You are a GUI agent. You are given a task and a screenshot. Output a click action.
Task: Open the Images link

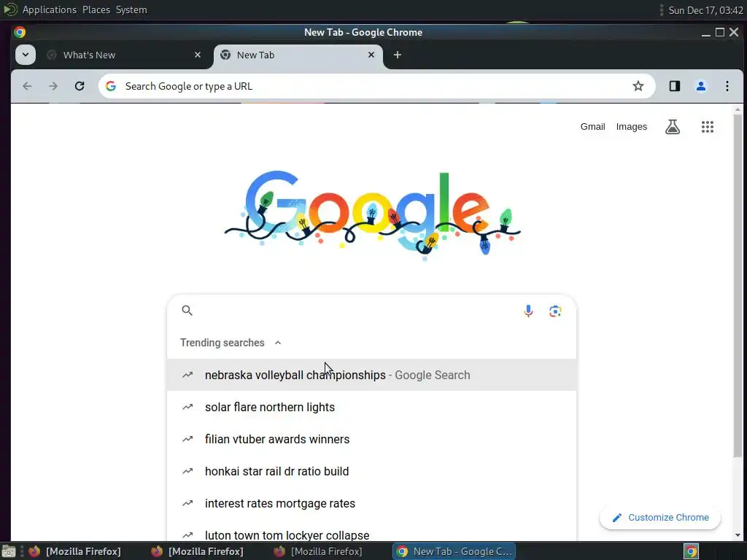632,127
